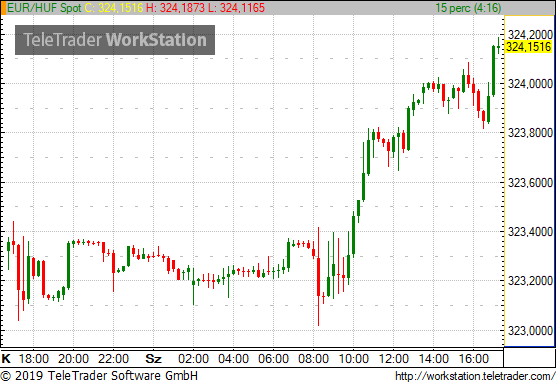Click the 16:00 time axis label
Image resolution: width=556 pixels, height=385 pixels.
[474, 359]
